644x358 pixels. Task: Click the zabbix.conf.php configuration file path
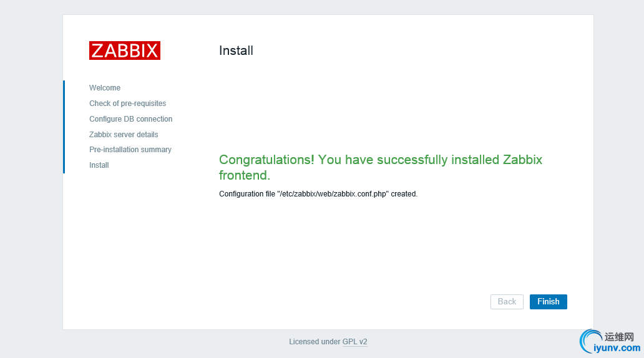click(x=333, y=194)
